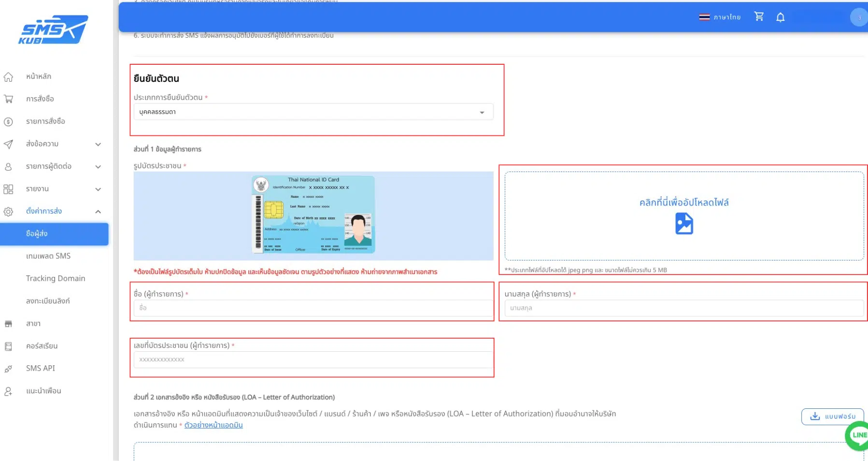
Task: Click the plug icon beside SMS API
Action: [8, 369]
